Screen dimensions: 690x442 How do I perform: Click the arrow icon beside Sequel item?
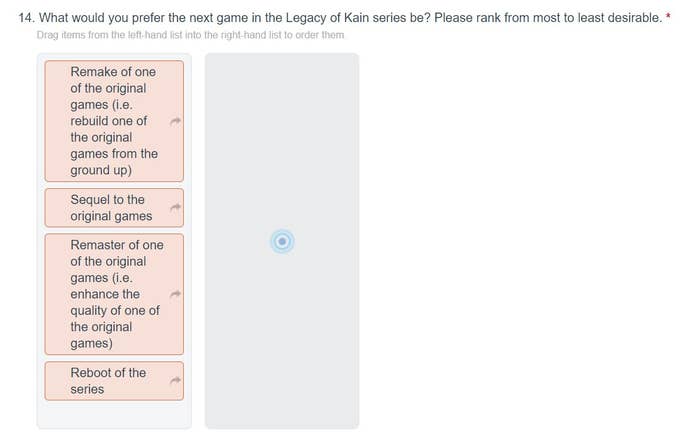[175, 208]
